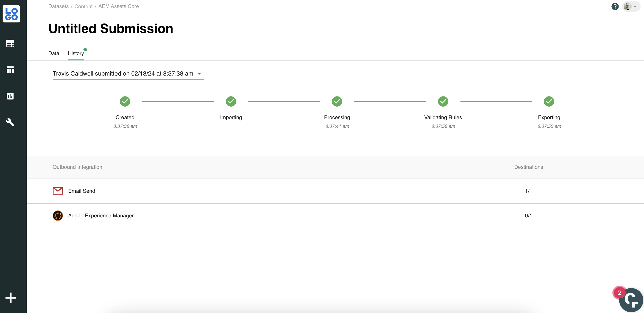This screenshot has height=313, width=644.
Task: Click the Destinations column header
Action: coord(528,167)
